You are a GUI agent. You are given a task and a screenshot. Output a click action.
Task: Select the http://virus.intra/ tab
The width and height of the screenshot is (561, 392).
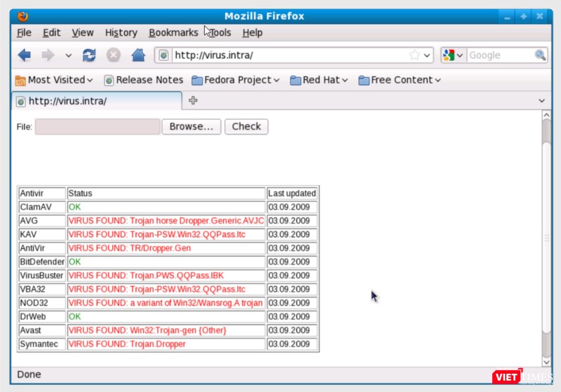[97, 101]
